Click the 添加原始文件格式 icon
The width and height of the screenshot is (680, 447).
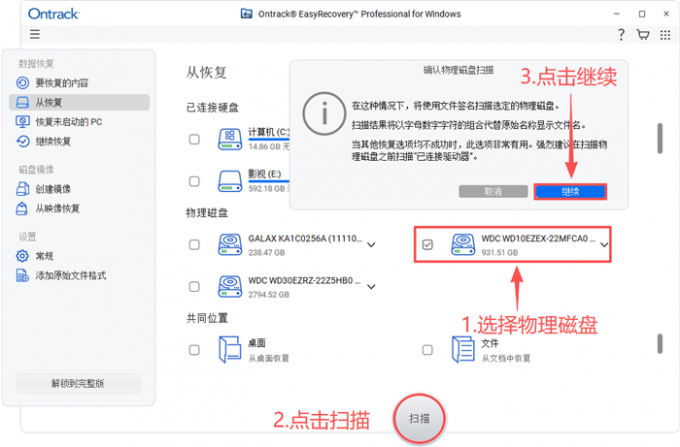tap(23, 275)
